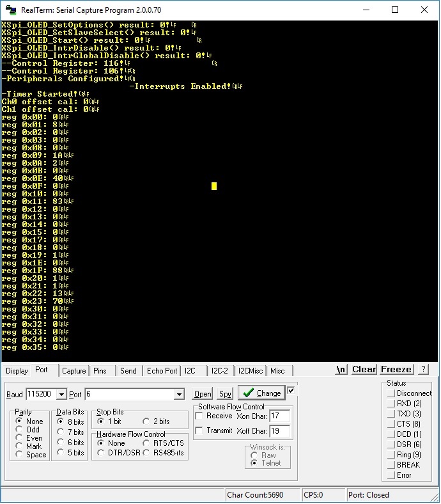Open the I2C tab
The width and height of the screenshot is (441, 504).
pyautogui.click(x=190, y=371)
